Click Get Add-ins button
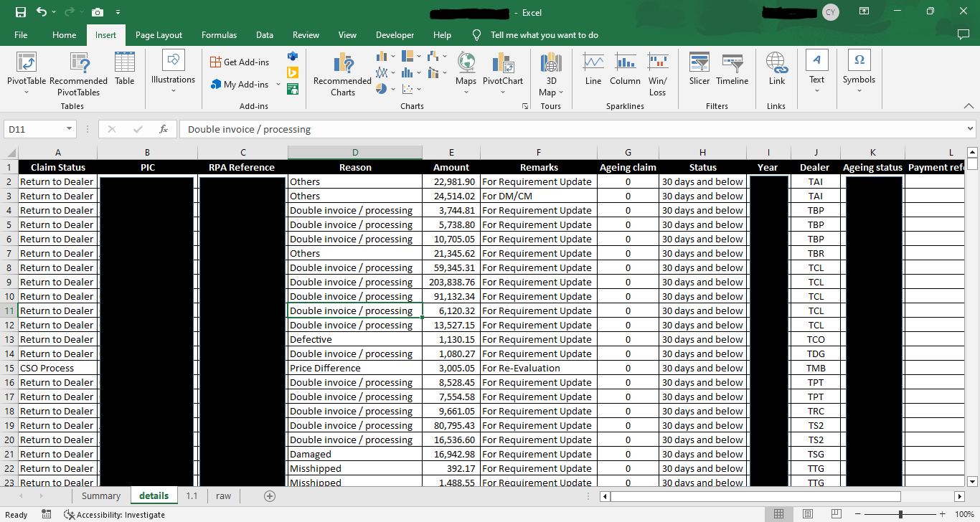 240,62
